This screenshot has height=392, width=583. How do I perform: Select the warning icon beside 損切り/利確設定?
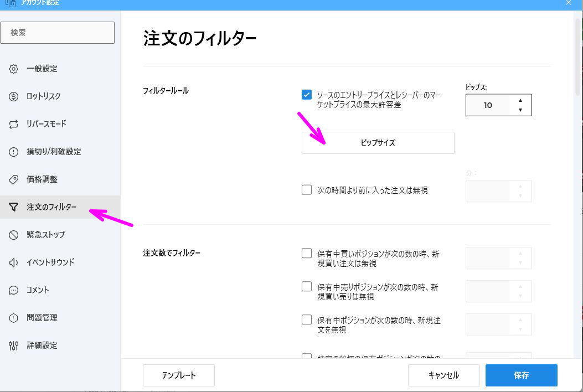pyautogui.click(x=13, y=151)
